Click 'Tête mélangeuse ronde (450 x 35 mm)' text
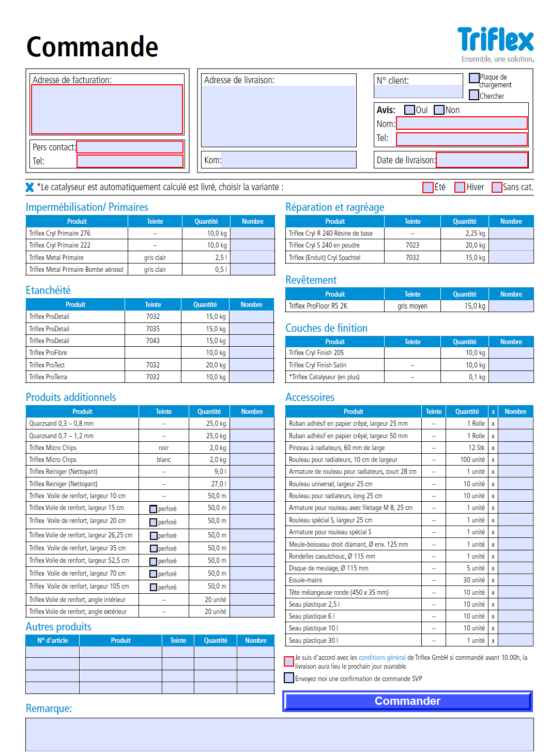 point(339,593)
